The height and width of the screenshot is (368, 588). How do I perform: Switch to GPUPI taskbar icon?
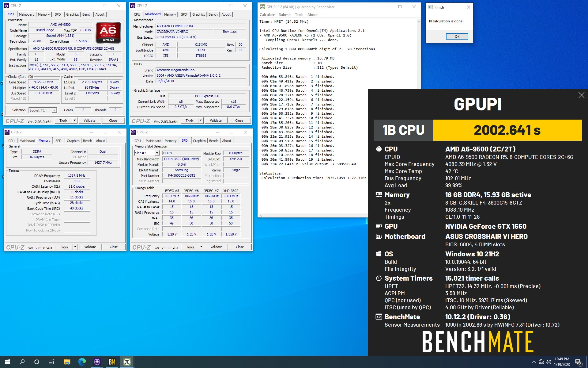[x=127, y=362]
